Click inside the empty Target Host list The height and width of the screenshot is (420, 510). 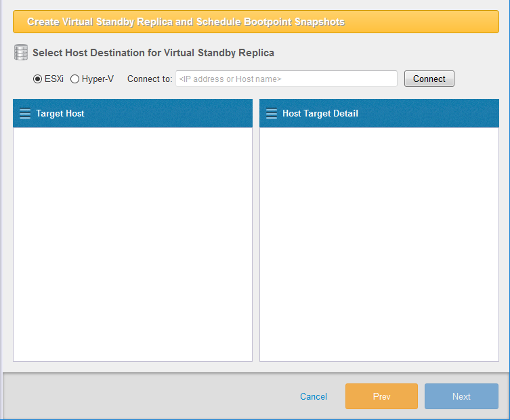[133, 244]
